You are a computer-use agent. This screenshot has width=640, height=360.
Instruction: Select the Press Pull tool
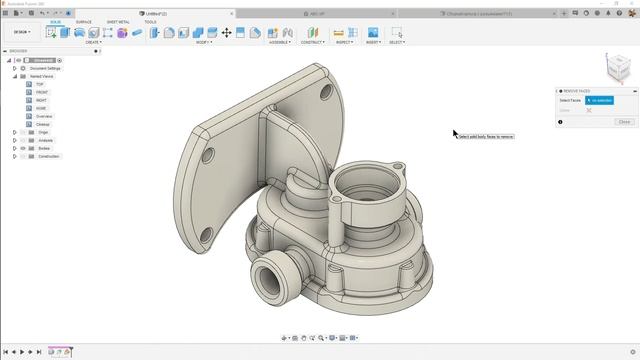(x=154, y=32)
